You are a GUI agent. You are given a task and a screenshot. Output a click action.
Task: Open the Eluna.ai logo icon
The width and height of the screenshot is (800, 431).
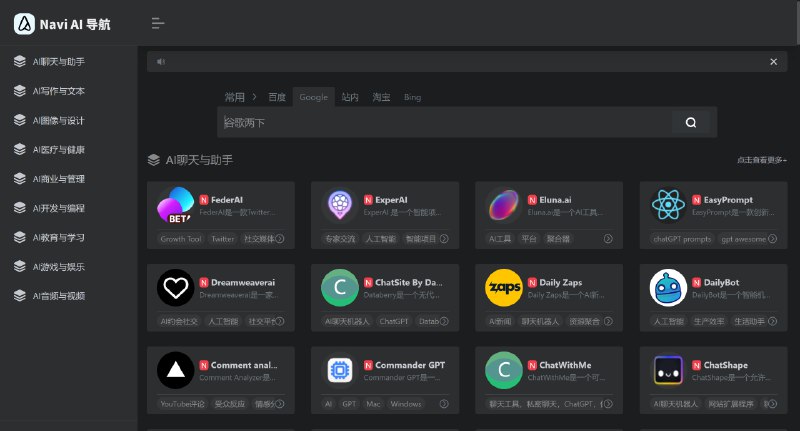pos(504,205)
